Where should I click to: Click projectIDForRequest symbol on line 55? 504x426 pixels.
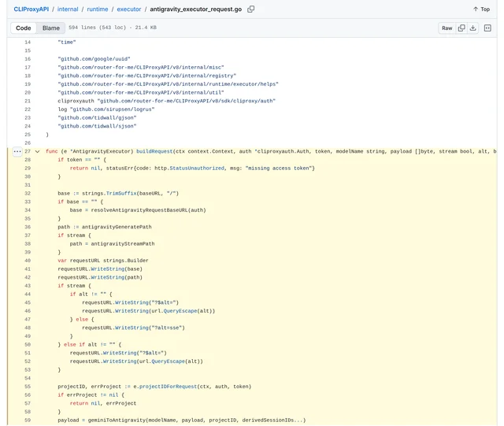click(x=168, y=387)
